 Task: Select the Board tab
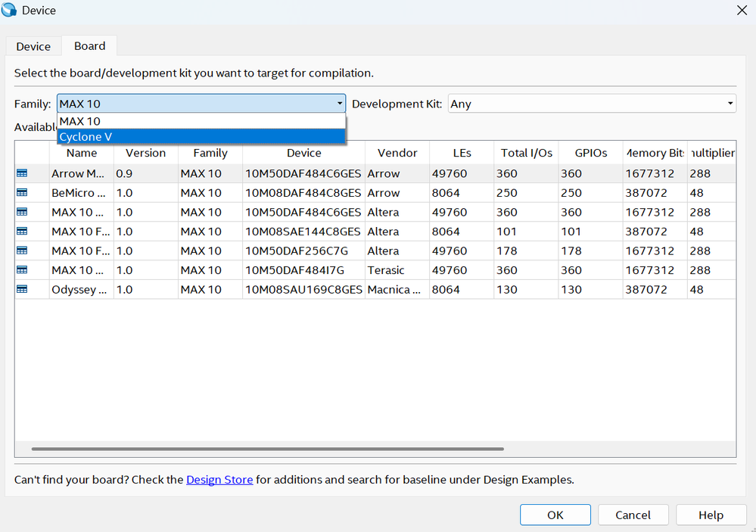point(89,46)
